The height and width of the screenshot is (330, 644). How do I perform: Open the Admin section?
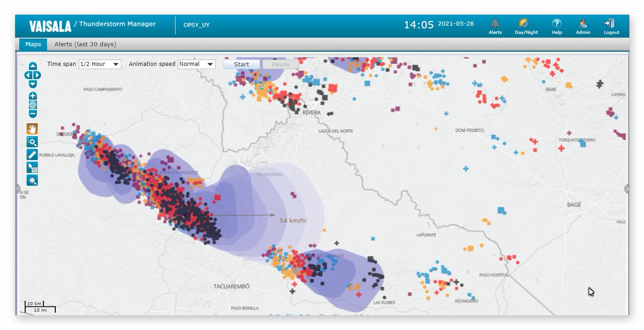point(583,26)
